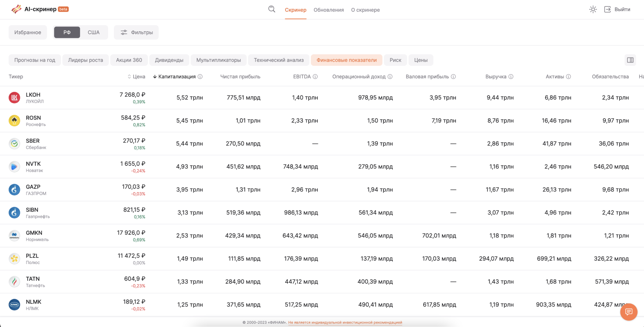Switch market to США
Viewport: 644px width, 327px height.
(94, 32)
